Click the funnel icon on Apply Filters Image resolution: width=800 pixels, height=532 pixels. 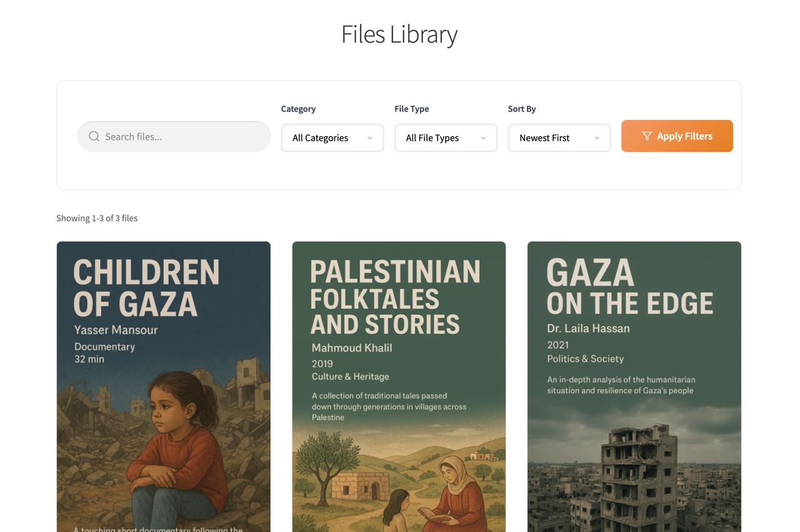click(647, 136)
